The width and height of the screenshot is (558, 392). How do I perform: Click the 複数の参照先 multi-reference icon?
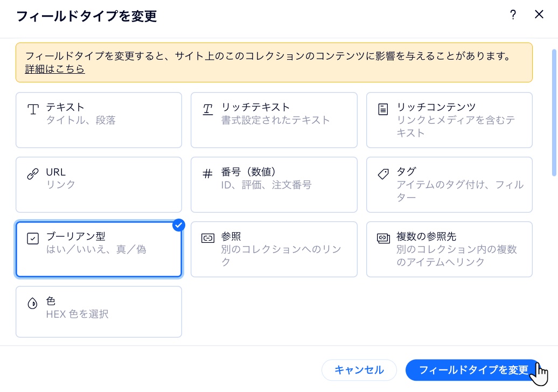click(x=383, y=237)
